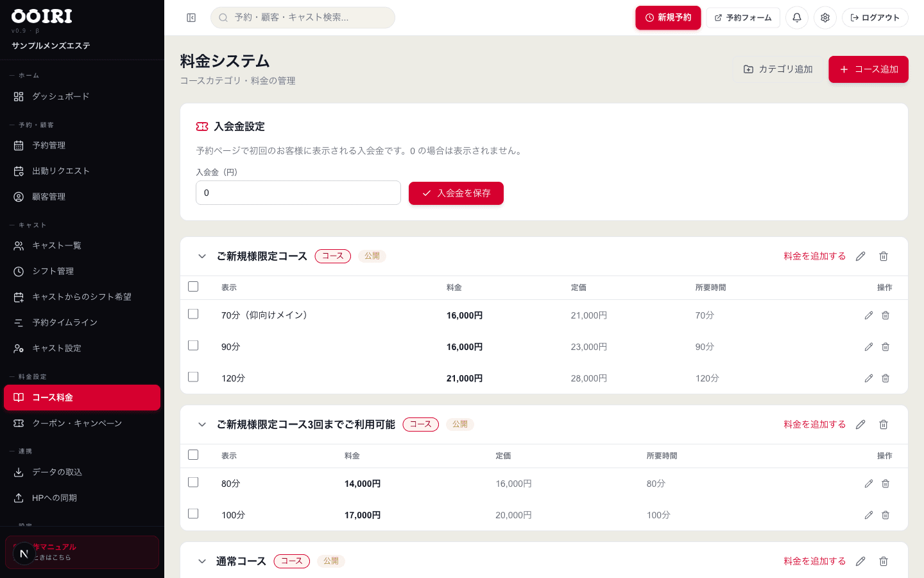This screenshot has width=924, height=578.
Task: Open キャスト一覧 in sidebar
Action: pyautogui.click(x=82, y=246)
